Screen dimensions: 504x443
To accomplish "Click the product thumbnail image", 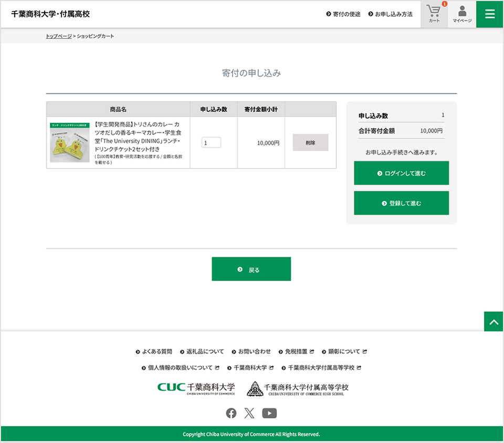I will 70,143.
